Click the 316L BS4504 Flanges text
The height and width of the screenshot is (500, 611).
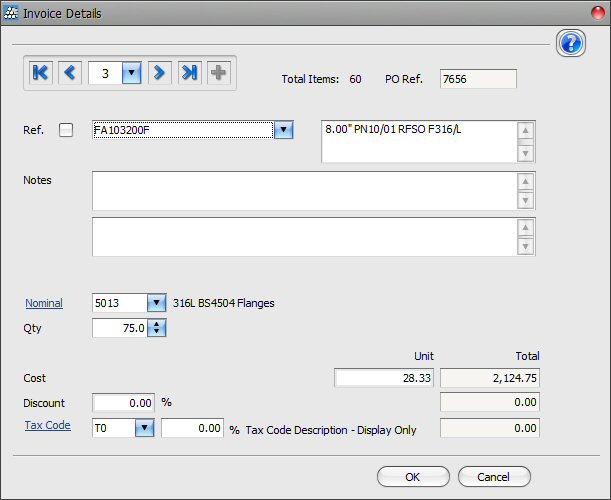coord(224,303)
